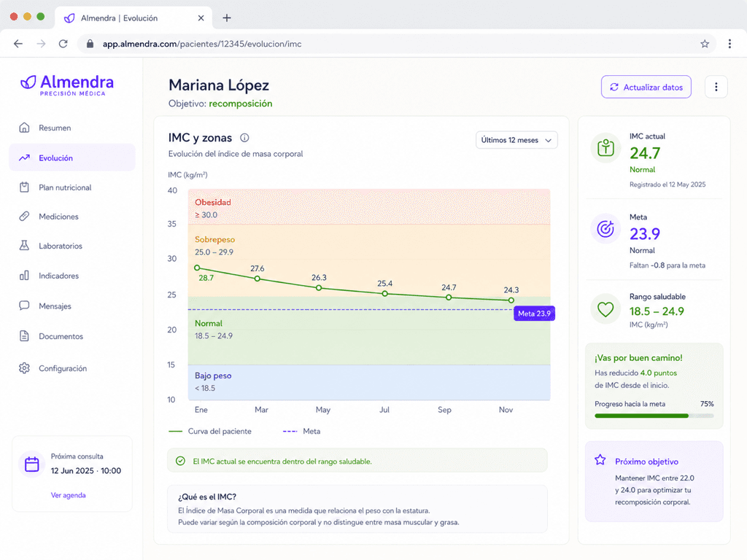The width and height of the screenshot is (747, 560).
Task: Click the browser reload icon
Action: click(63, 44)
